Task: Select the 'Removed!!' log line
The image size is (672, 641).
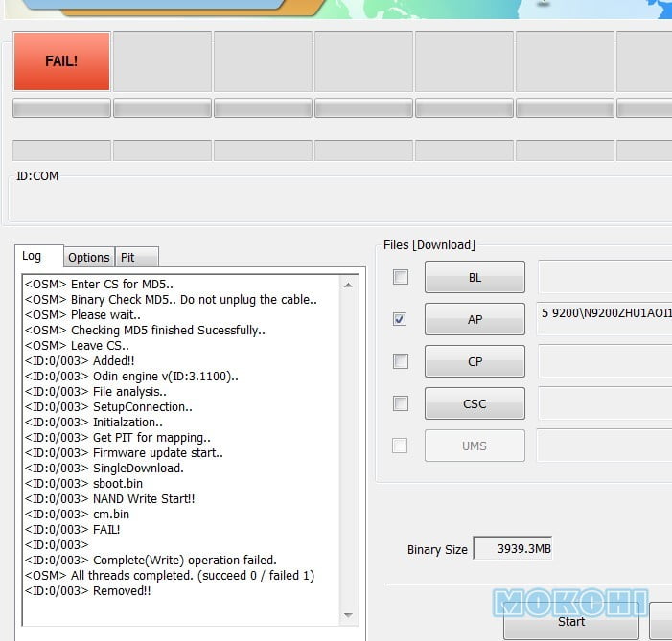Action: coord(88,591)
